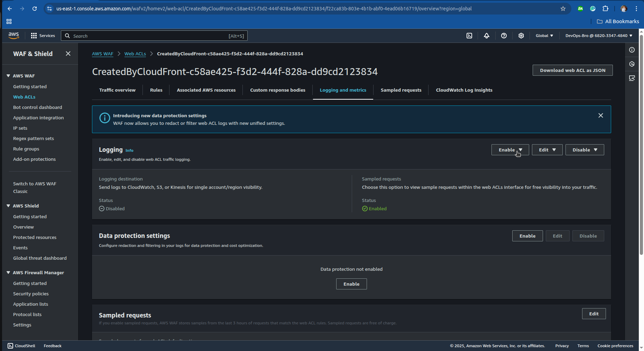The height and width of the screenshot is (351, 644).
Task: Open the browser apps grid shortcut
Action: [9, 21]
